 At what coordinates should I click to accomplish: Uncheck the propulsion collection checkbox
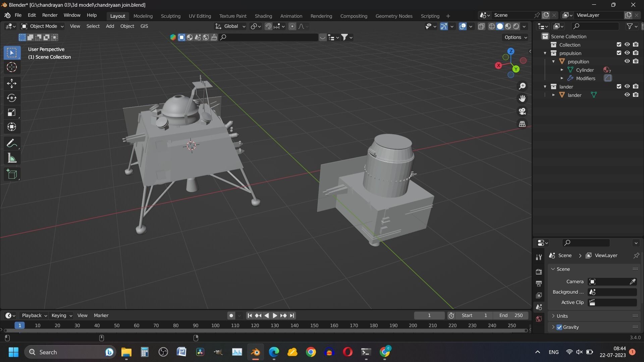(x=619, y=53)
